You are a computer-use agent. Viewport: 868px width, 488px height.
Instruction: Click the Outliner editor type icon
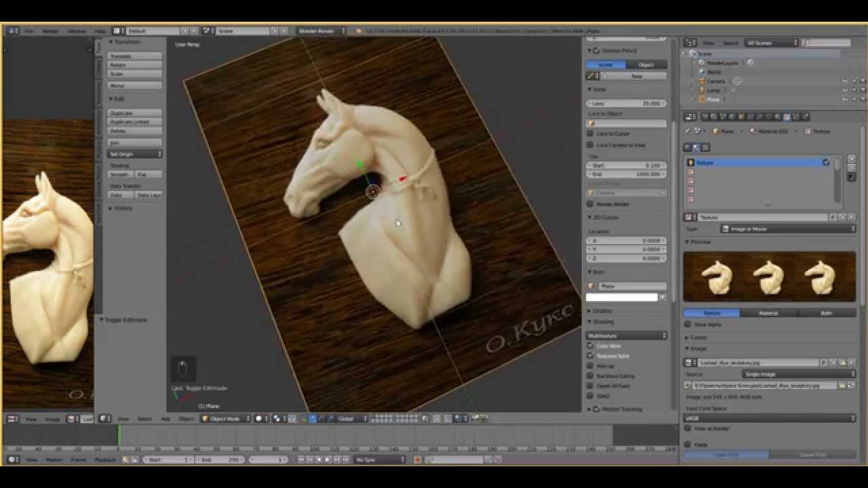point(690,43)
